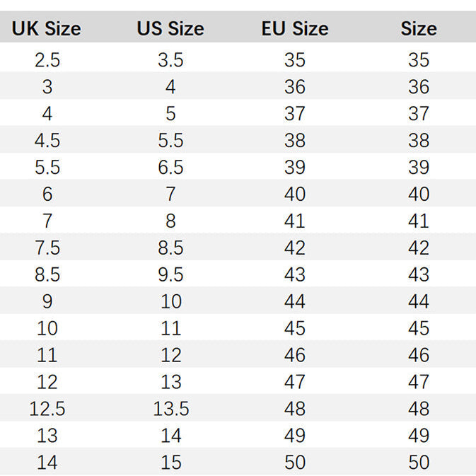
Task: Select US size 9.5 cell
Action: click(170, 274)
